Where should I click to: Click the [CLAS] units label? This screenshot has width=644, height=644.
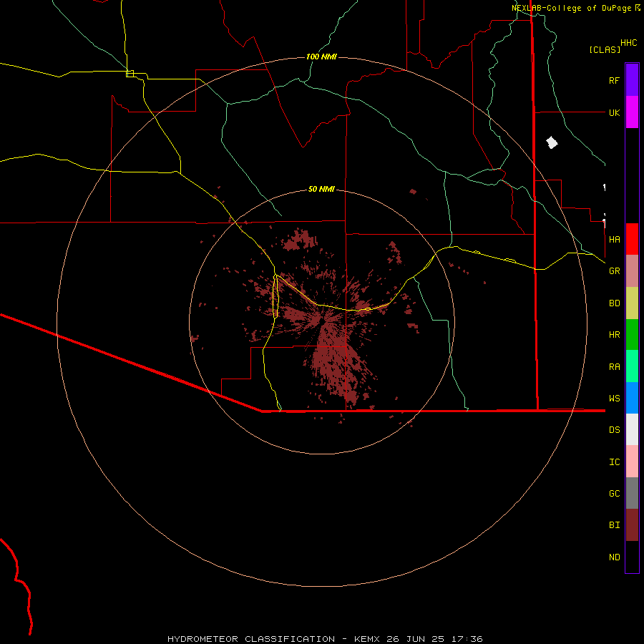coord(605,49)
